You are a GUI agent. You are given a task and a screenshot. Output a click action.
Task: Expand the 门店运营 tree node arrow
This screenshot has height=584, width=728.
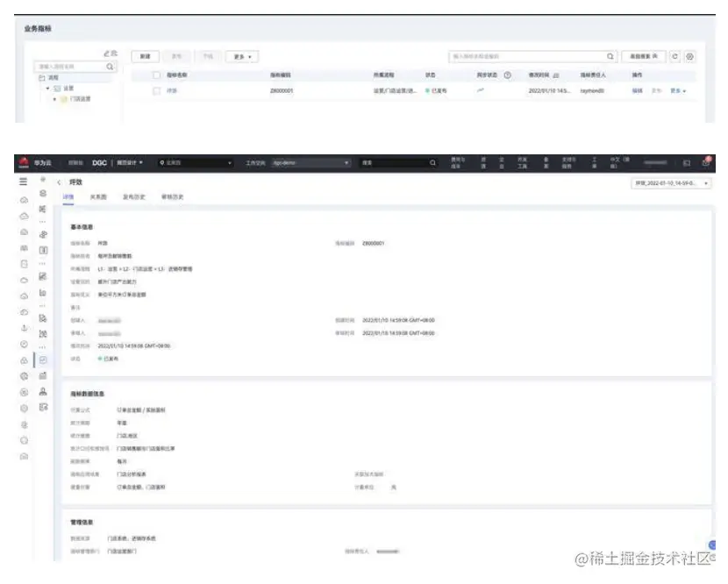(x=54, y=99)
